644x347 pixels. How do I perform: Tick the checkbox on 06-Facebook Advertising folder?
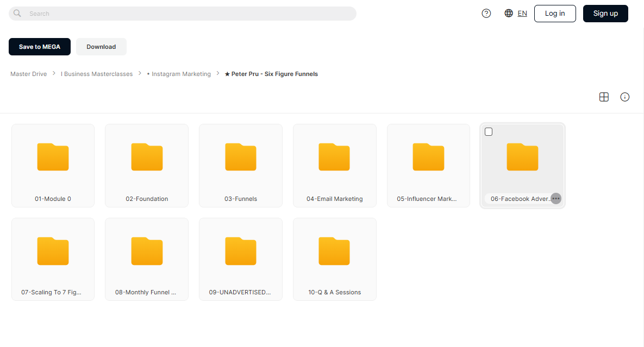click(489, 131)
